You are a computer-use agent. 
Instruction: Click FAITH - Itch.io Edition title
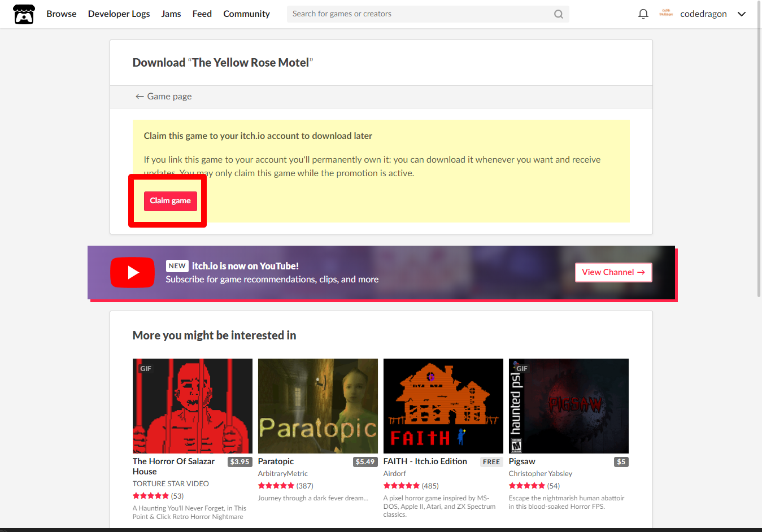(x=425, y=461)
